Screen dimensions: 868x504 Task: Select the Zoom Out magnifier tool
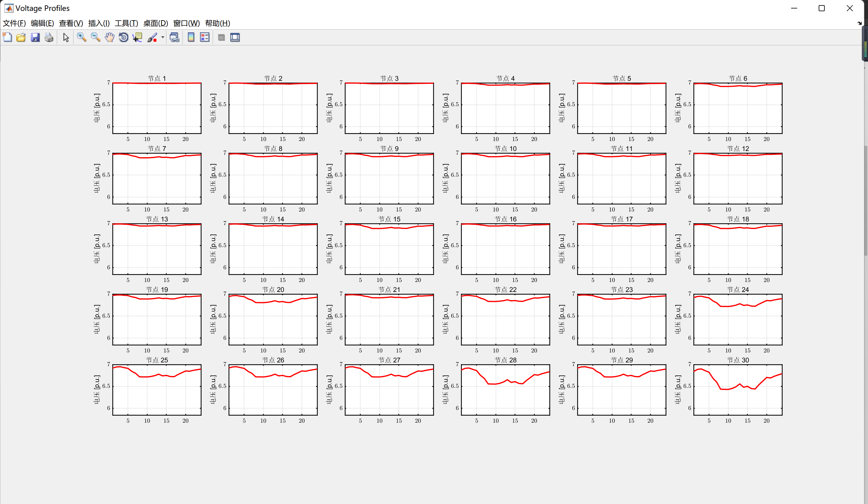95,37
